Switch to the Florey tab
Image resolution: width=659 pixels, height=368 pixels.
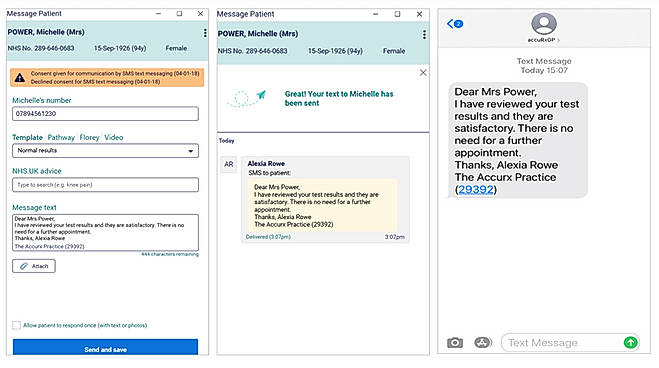pos(90,137)
